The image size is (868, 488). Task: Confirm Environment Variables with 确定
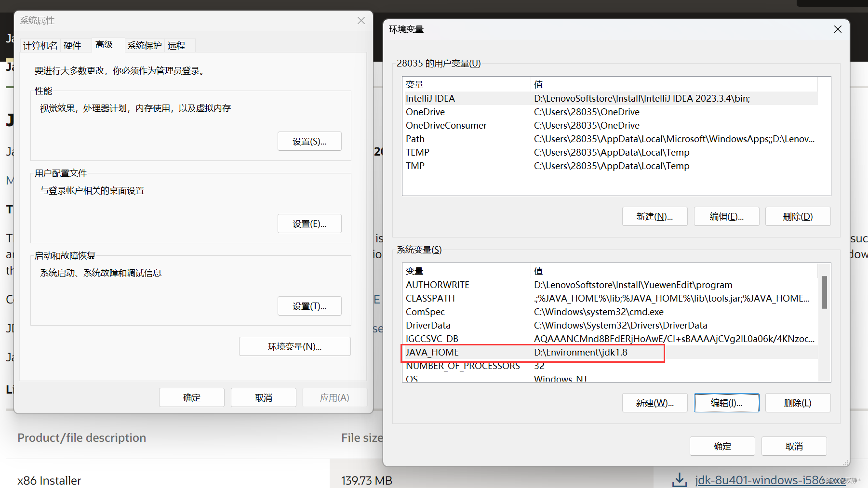pos(722,446)
